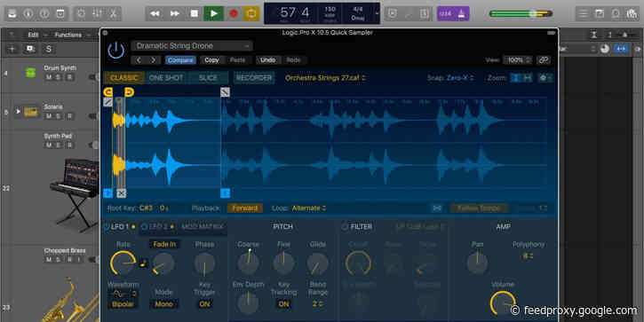Open the Loop Alternate dropdown
Image resolution: width=644 pixels, height=322 pixels.
click(x=309, y=208)
